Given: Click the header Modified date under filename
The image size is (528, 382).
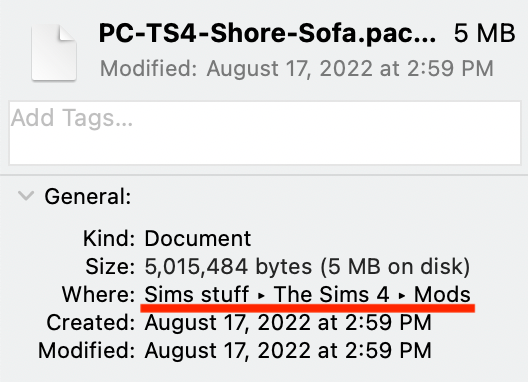Looking at the screenshot, I should [x=297, y=69].
